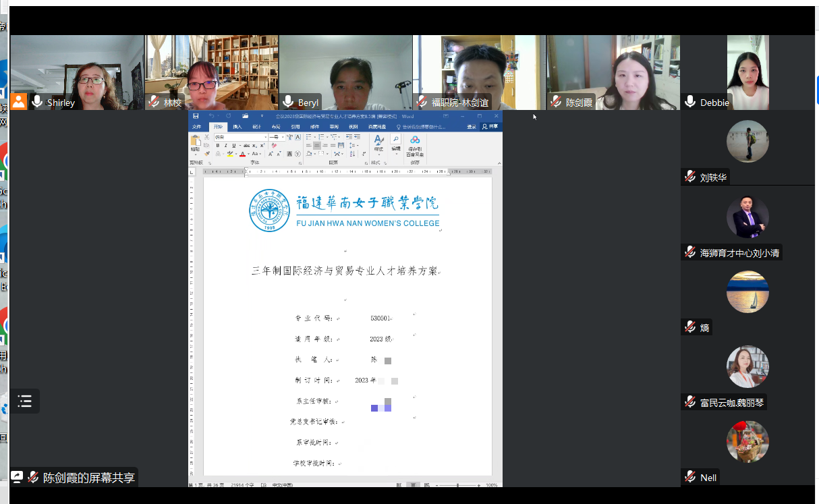819x504 pixels.
Task: Toggle center paragraph alignment
Action: (x=316, y=146)
